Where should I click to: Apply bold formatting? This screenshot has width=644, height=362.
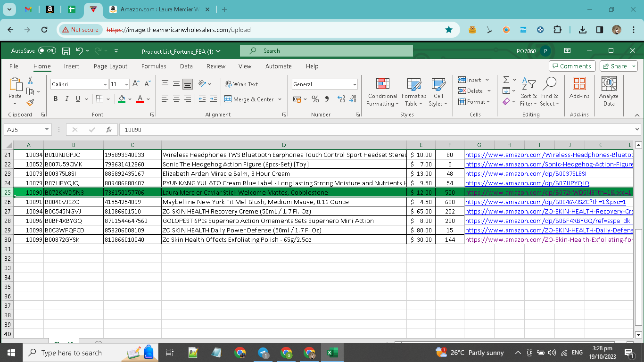(x=56, y=99)
